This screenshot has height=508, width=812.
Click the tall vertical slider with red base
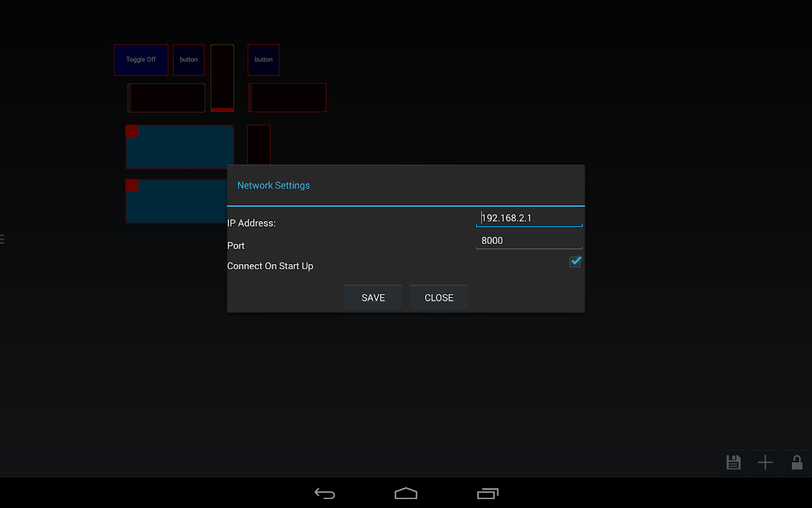(x=222, y=78)
